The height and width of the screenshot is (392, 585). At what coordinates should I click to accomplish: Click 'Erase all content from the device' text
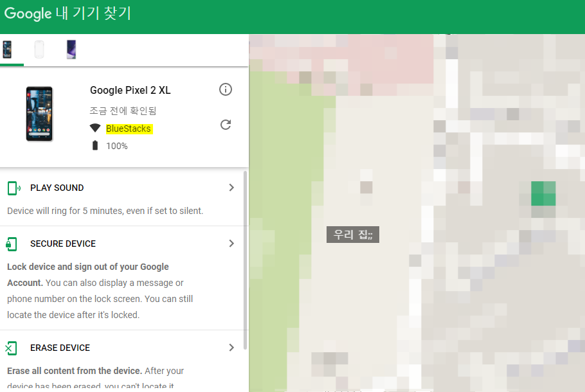(x=75, y=371)
